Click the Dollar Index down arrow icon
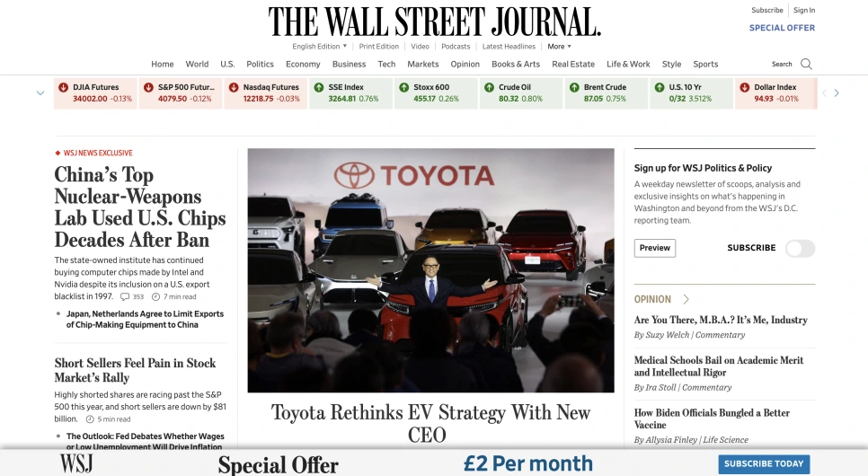This screenshot has height=476, width=868. (x=745, y=87)
